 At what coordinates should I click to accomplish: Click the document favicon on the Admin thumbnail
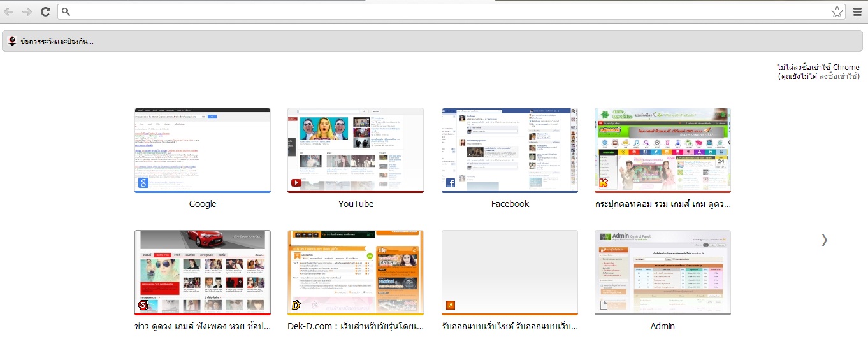603,306
